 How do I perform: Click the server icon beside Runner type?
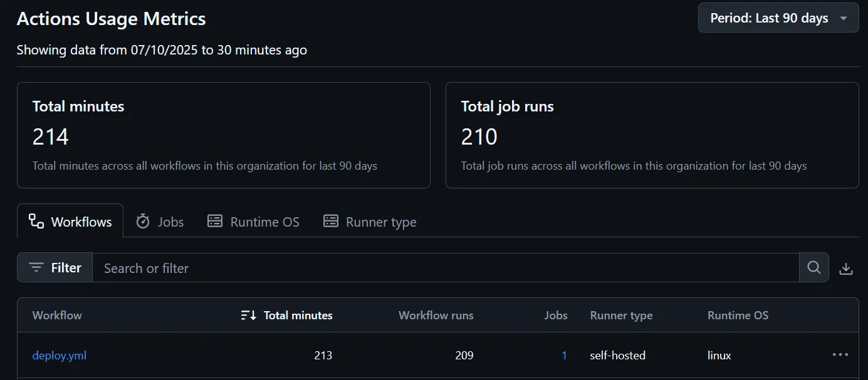click(330, 221)
